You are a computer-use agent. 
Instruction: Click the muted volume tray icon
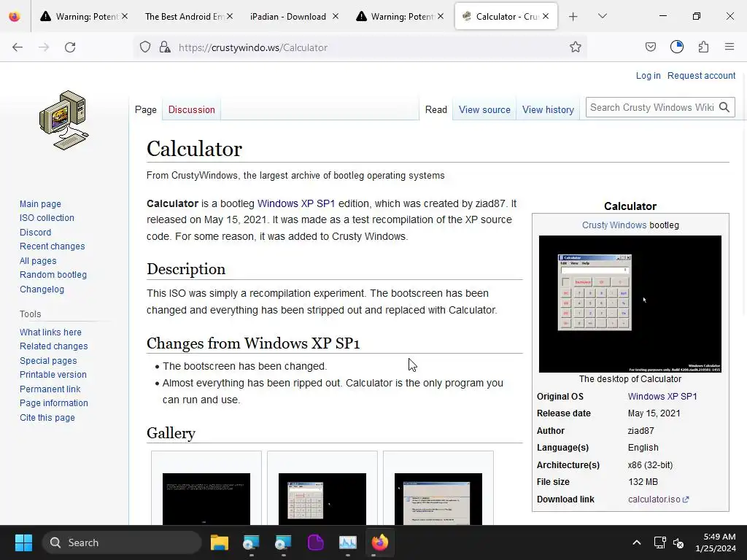click(678, 542)
